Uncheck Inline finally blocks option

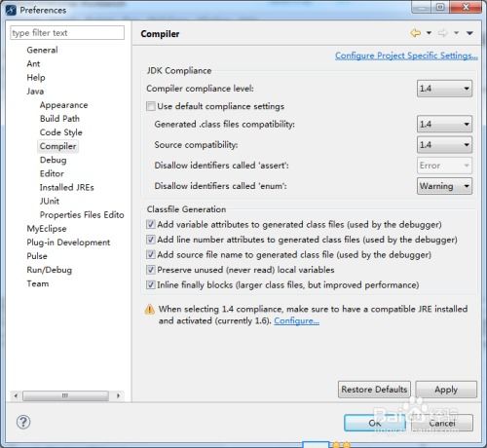pos(151,284)
